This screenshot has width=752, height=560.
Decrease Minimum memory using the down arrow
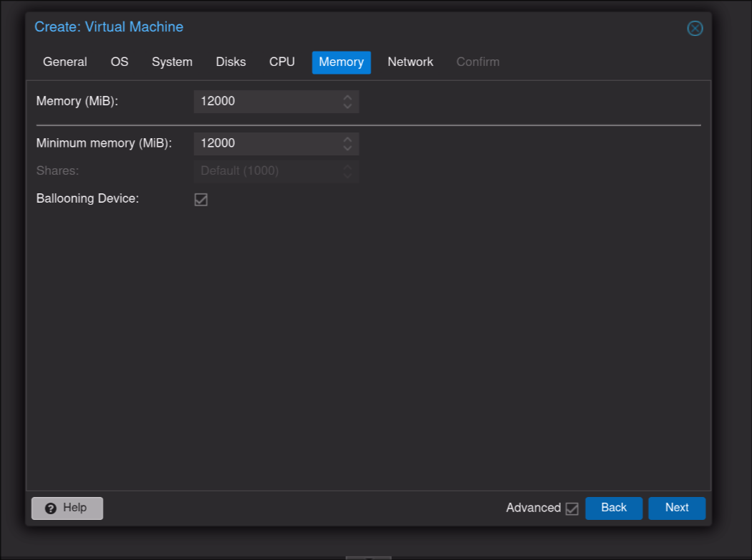coord(347,148)
